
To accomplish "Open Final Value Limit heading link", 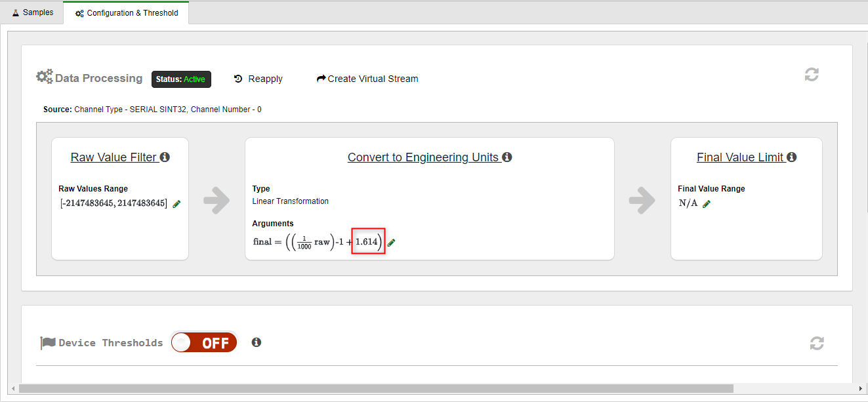I will click(740, 157).
